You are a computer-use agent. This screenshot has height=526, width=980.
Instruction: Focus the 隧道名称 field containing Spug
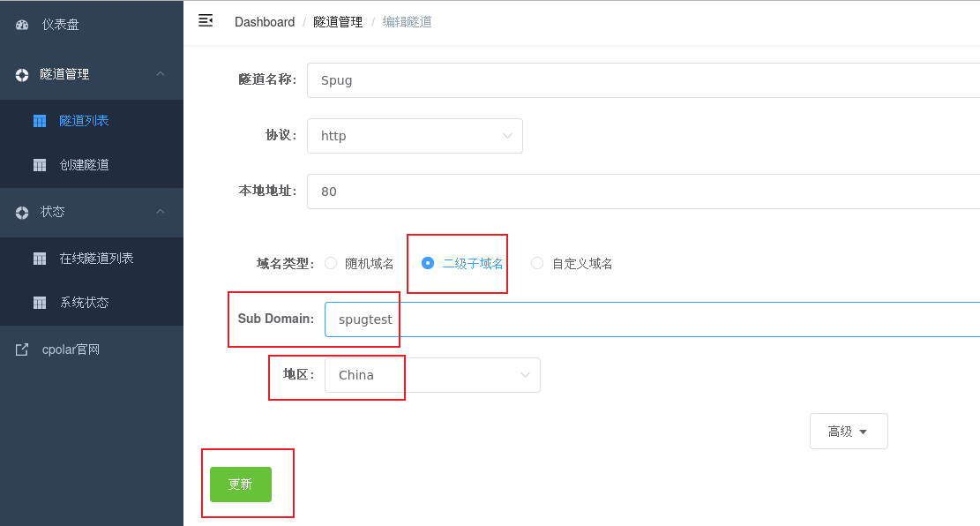pos(644,80)
